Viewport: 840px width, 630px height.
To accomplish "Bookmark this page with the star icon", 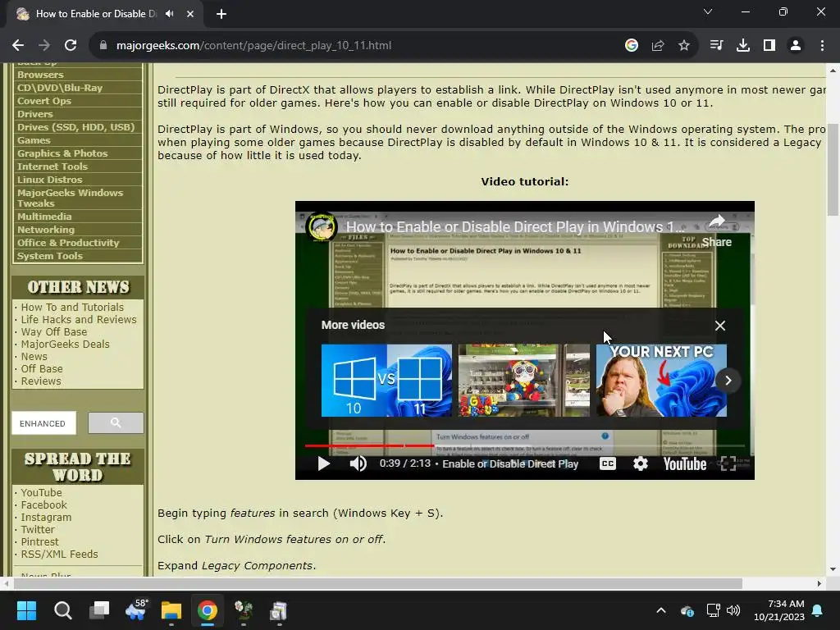I will click(684, 46).
